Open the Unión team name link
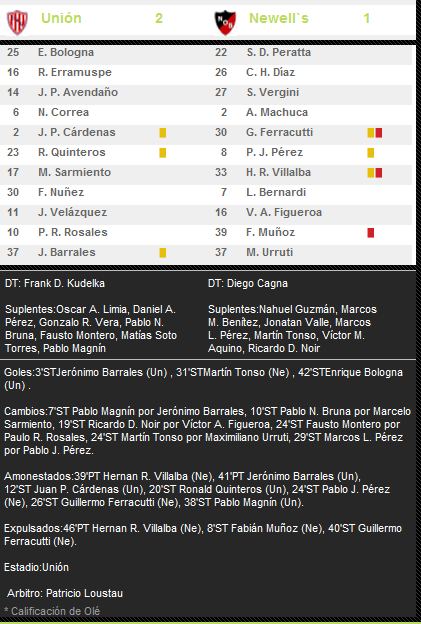This screenshot has width=421, height=624. [x=61, y=18]
